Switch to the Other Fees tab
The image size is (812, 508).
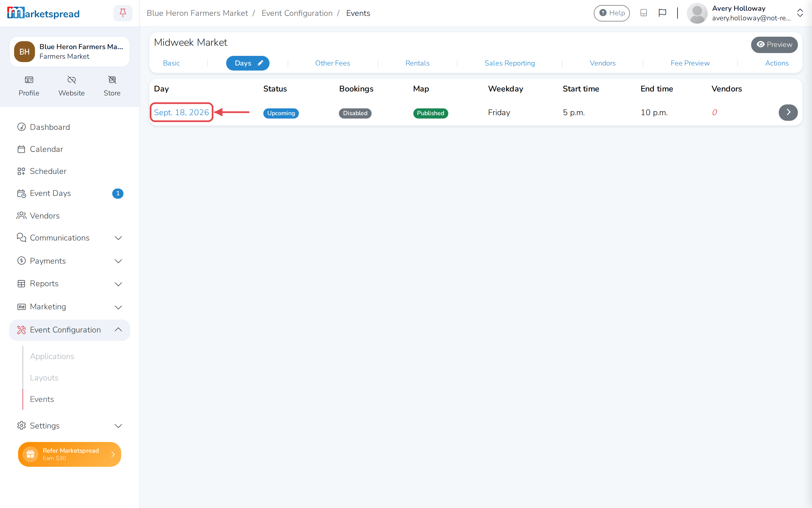click(332, 63)
